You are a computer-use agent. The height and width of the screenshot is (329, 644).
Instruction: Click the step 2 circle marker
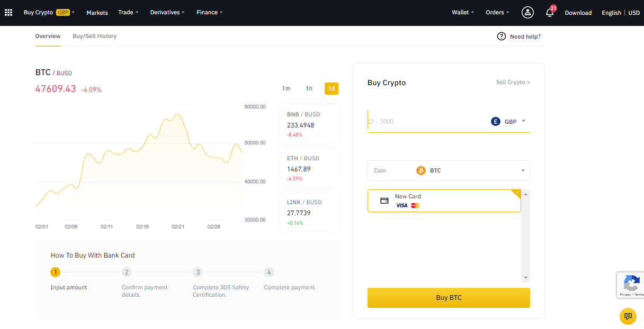click(x=127, y=272)
